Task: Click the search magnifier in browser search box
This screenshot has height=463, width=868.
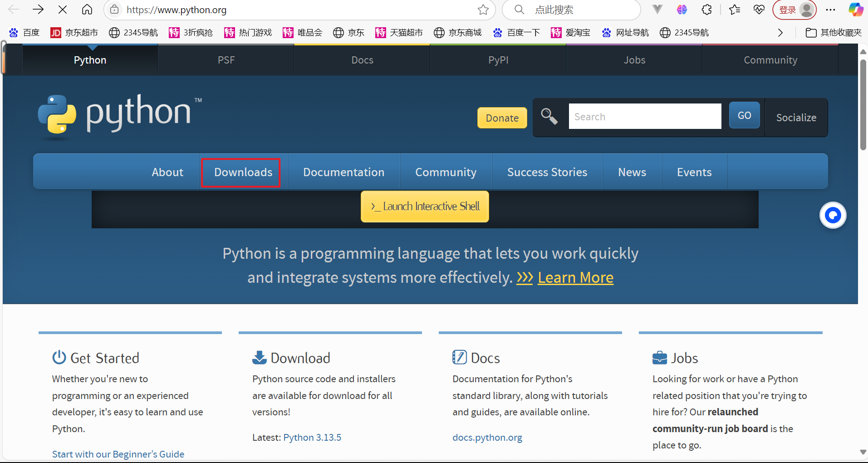Action: tap(520, 10)
